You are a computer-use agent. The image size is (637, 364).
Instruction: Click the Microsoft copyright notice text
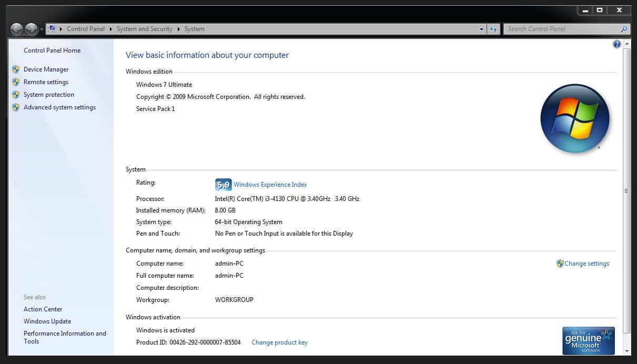[220, 97]
